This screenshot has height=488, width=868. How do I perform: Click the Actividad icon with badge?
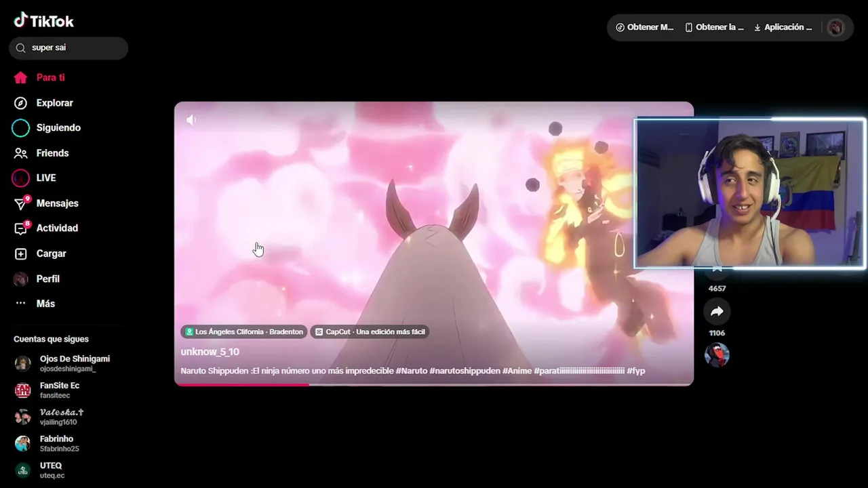[21, 228]
